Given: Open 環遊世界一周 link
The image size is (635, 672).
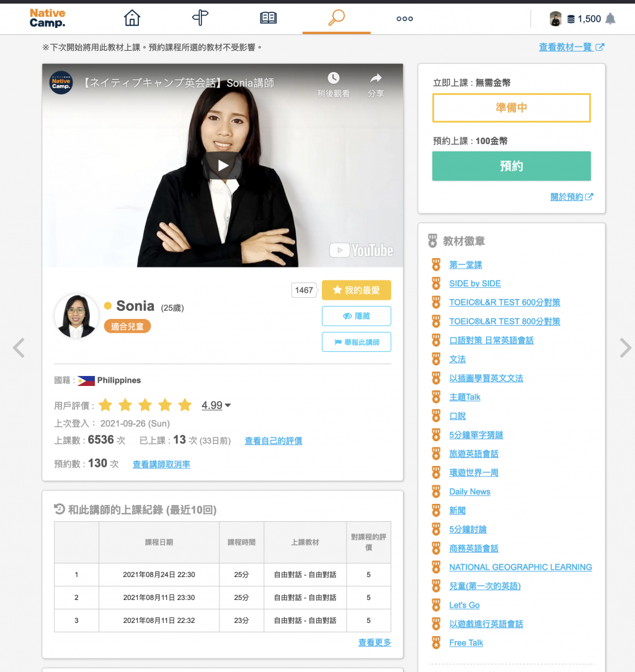Looking at the screenshot, I should [474, 472].
